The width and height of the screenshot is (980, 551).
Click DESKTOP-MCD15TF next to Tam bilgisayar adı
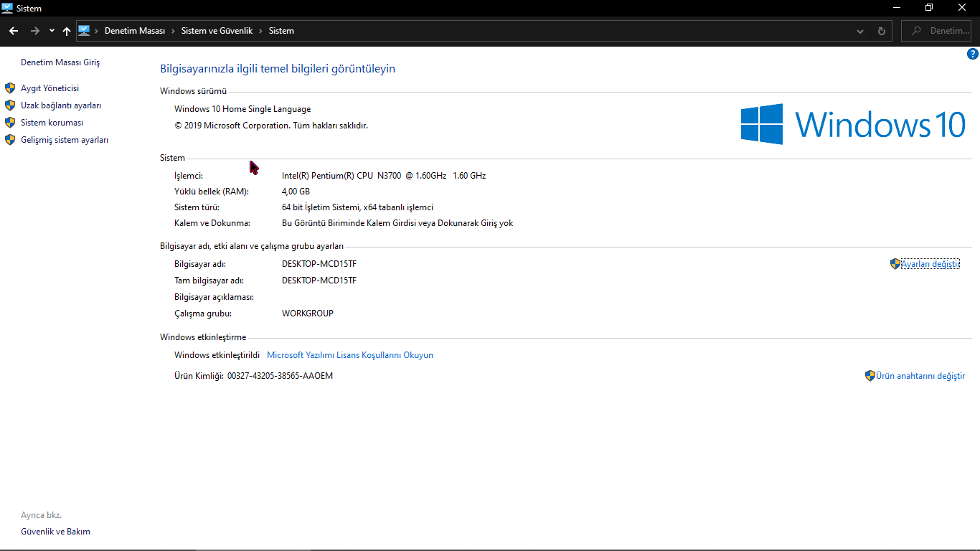[x=319, y=281]
